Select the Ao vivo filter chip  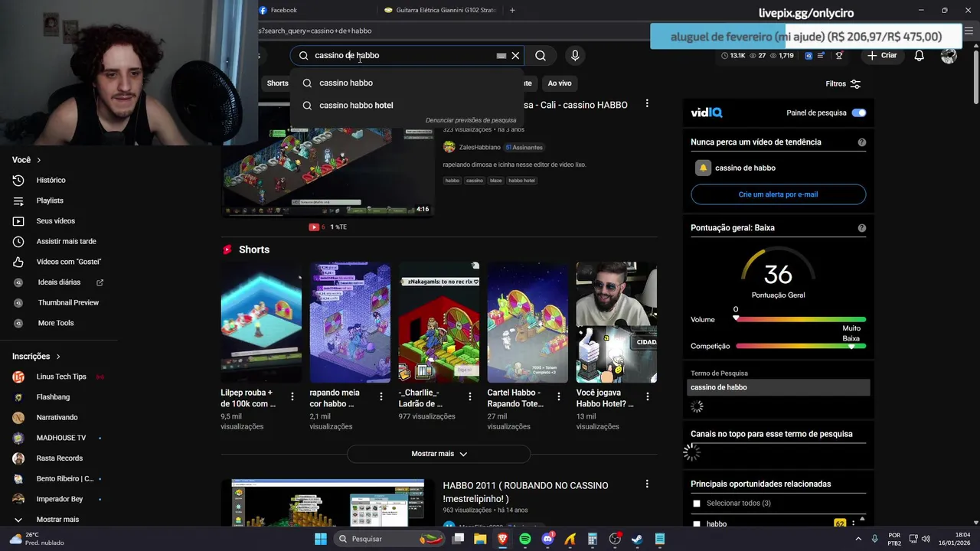point(560,83)
